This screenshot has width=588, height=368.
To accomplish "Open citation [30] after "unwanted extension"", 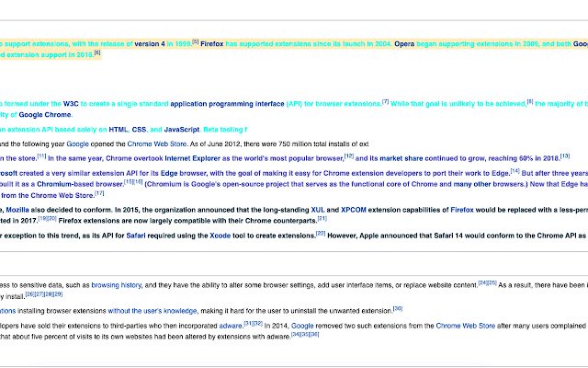I will coord(398,309).
